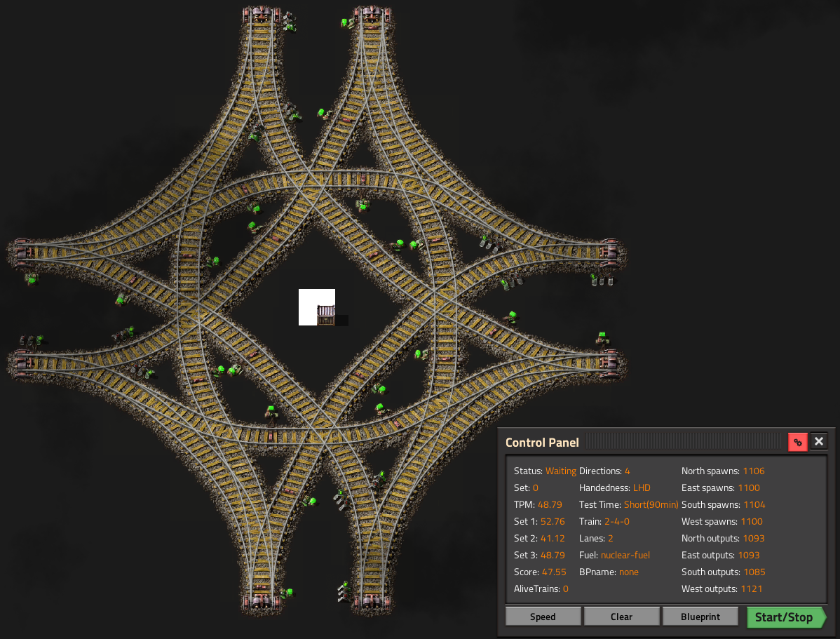Select the track end at lower western lane
This screenshot has width=840, height=639.
coord(22,363)
